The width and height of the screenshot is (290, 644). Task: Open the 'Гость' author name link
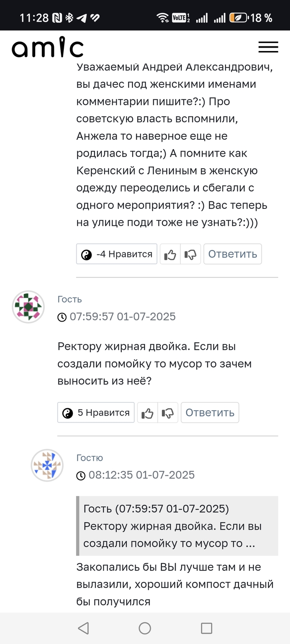coord(70,299)
